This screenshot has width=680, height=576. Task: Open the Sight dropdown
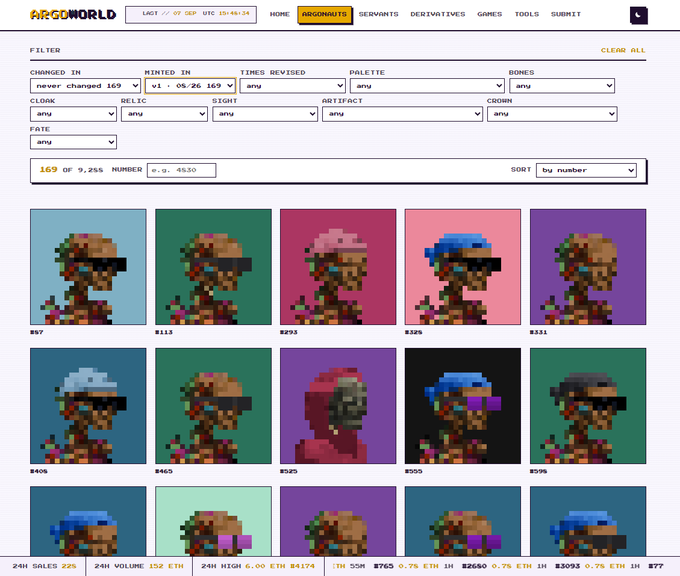[x=265, y=114]
